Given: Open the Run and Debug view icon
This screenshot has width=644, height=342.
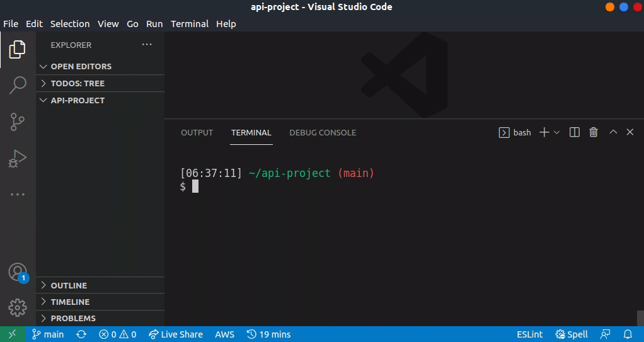Looking at the screenshot, I should point(17,158).
